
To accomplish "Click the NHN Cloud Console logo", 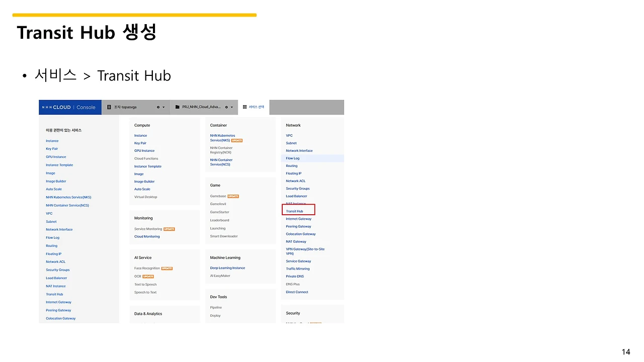I will [69, 107].
